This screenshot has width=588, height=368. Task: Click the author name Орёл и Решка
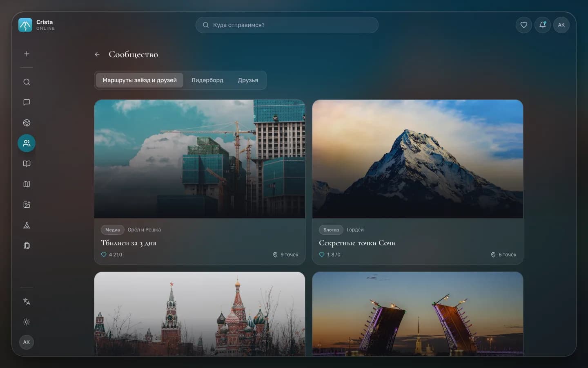[144, 230]
